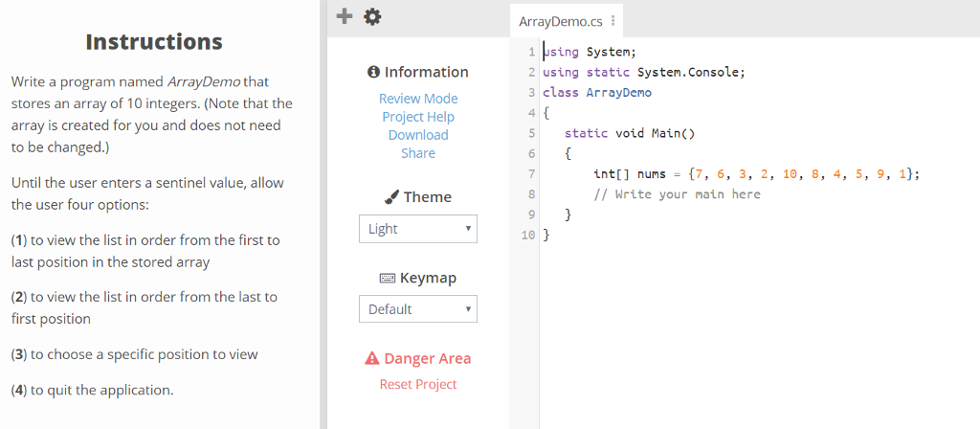Open the ArrayDemo.cs tab options menu
The image size is (980, 429).
coord(613,21)
